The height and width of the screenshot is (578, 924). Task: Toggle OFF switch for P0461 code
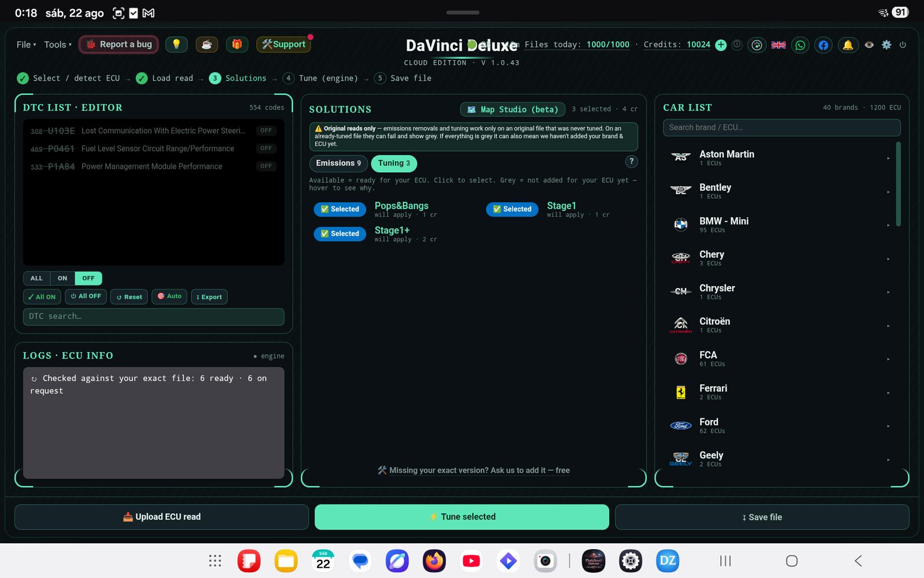coord(266,149)
